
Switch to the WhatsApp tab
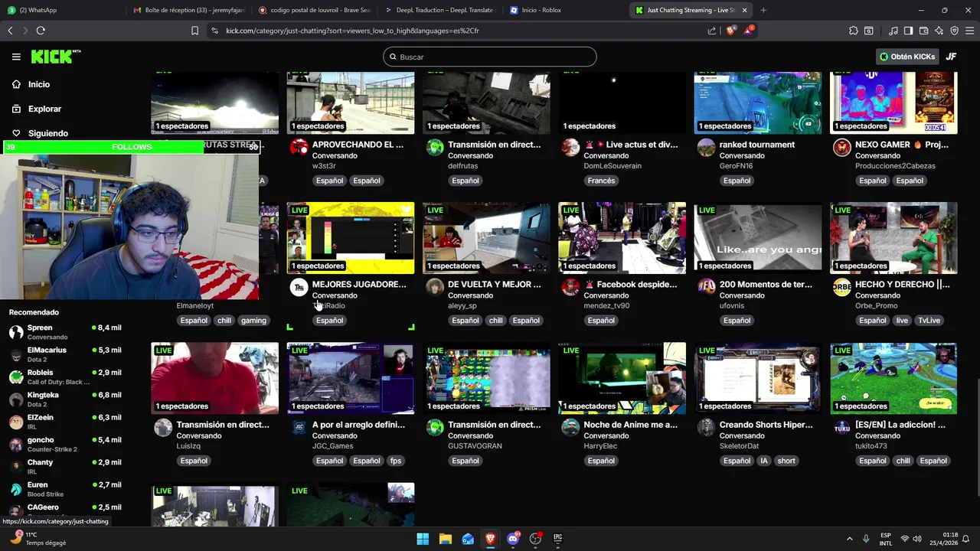(x=61, y=10)
